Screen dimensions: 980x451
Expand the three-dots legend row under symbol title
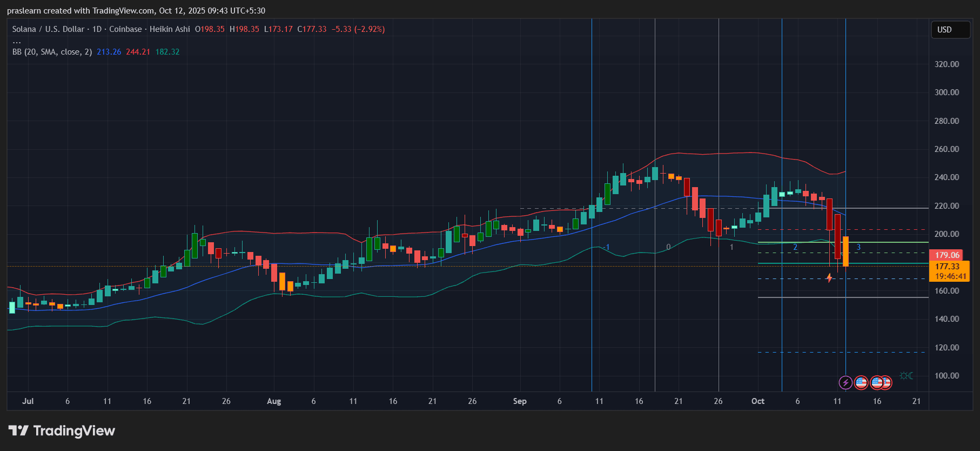point(17,41)
